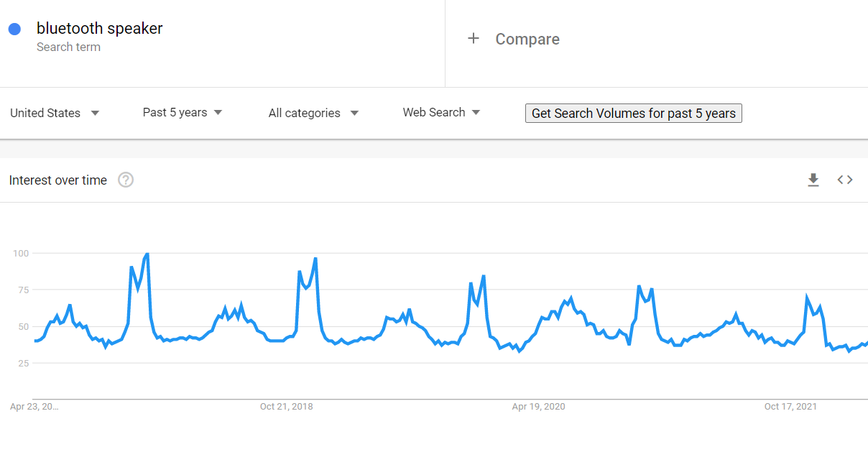Click the Search term label under the query
This screenshot has width=868, height=452.
68,47
